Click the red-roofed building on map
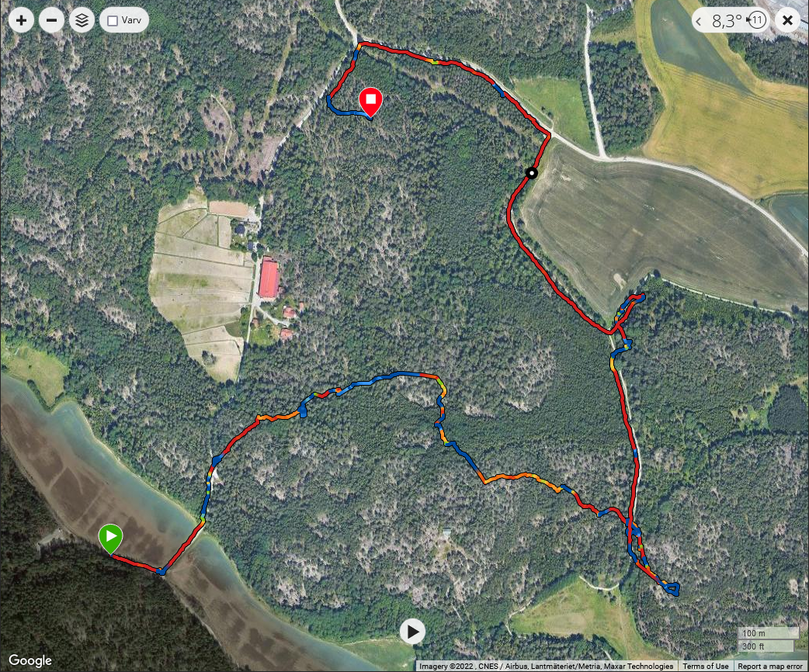 coord(269,279)
